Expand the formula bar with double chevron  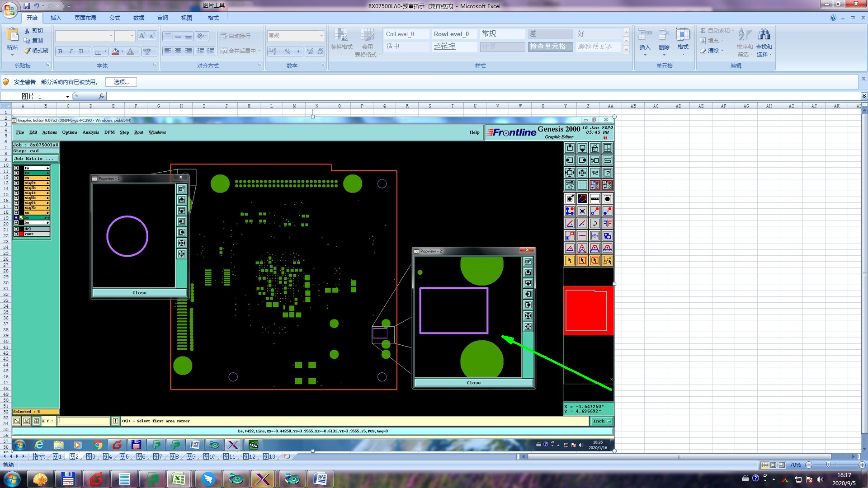point(863,96)
